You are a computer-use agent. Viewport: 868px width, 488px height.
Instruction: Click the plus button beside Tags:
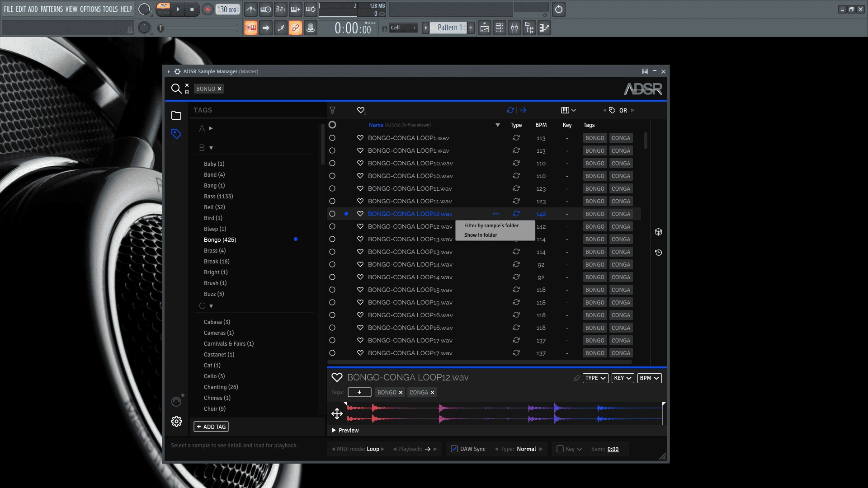pos(359,392)
